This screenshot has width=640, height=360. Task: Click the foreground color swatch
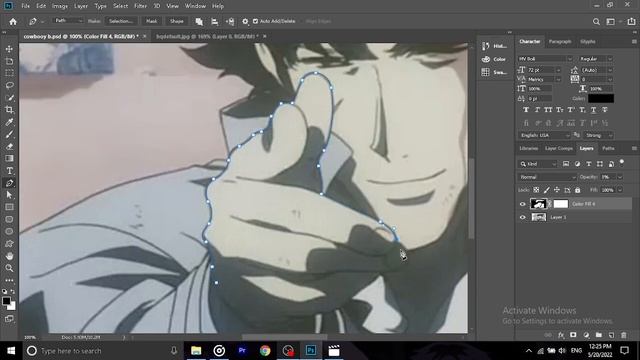[6, 301]
